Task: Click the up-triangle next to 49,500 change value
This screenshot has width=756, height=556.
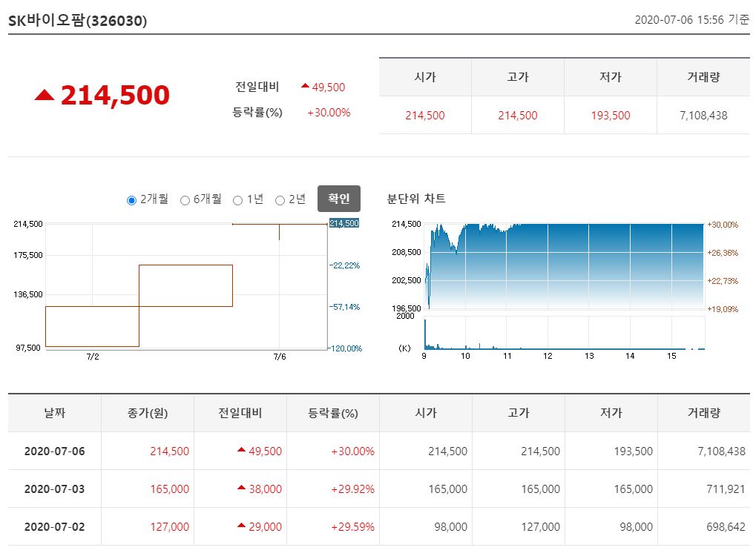Action: (x=307, y=87)
